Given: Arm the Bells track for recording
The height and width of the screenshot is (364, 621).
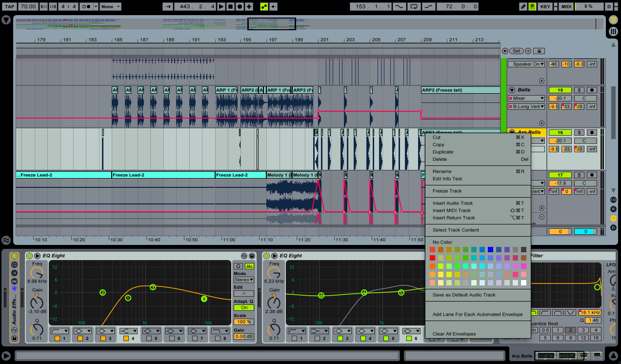Looking at the screenshot, I should (x=592, y=90).
